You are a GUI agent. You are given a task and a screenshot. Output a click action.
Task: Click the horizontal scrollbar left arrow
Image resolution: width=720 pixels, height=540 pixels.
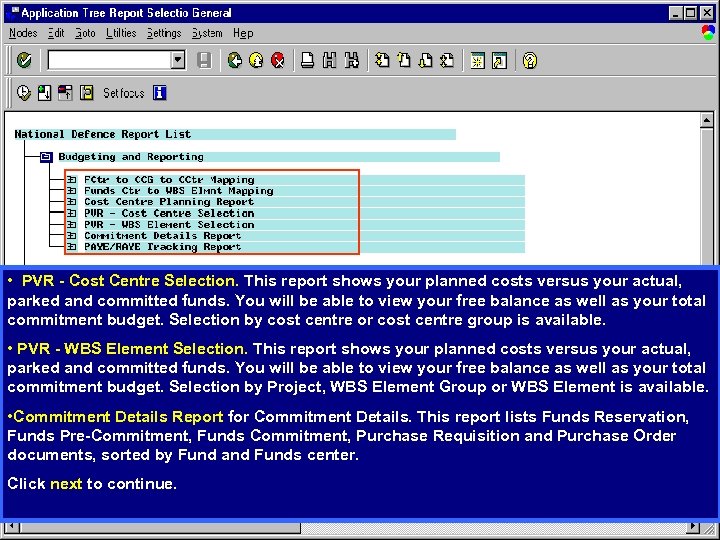click(x=12, y=528)
